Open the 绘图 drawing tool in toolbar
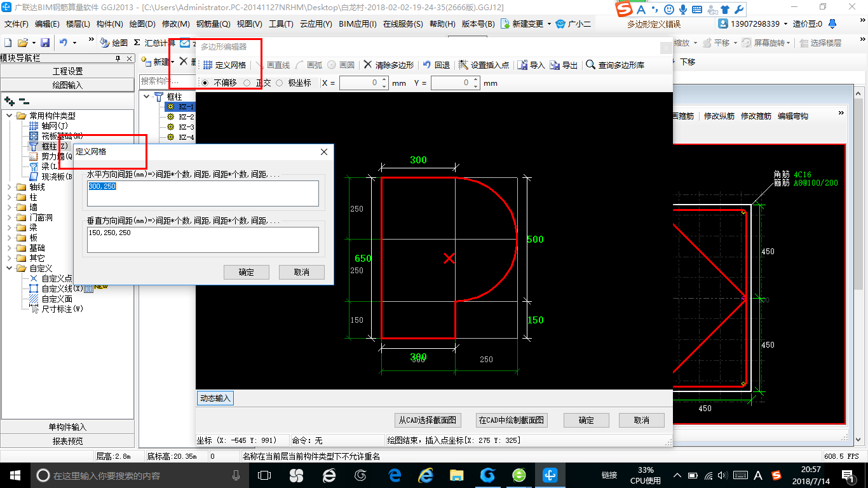The height and width of the screenshot is (488, 868). click(113, 43)
